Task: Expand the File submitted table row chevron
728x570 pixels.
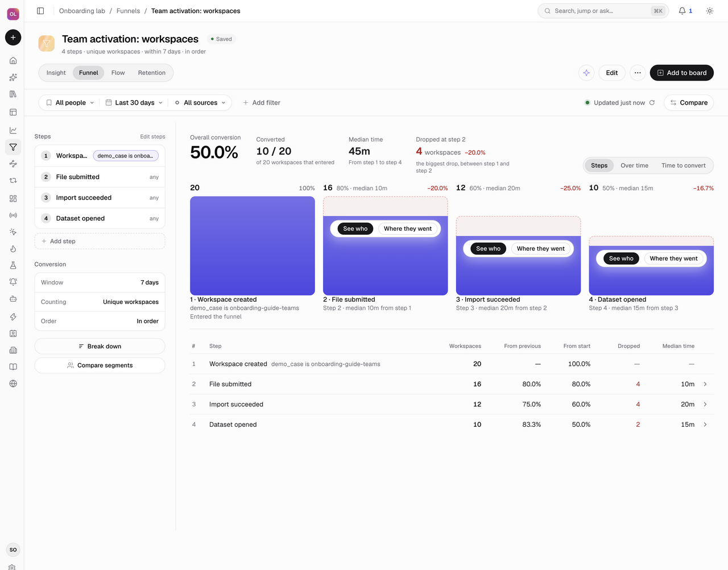Action: (705, 384)
